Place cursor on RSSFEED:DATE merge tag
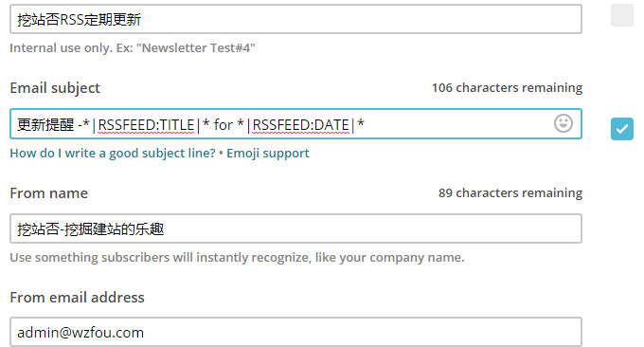Screen dimensions: 644x347 (300, 124)
